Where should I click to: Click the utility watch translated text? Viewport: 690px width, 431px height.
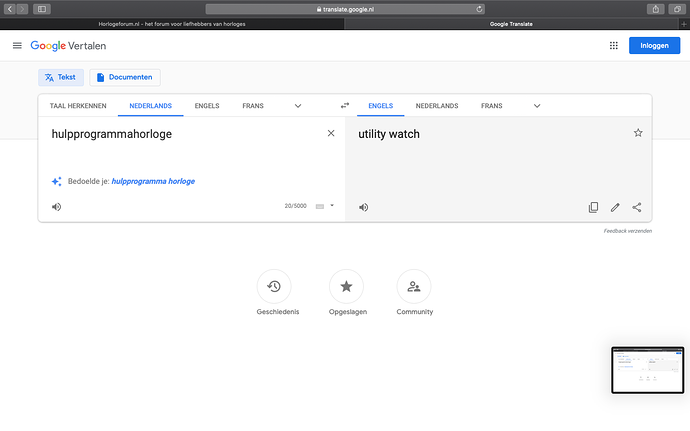[x=389, y=134]
